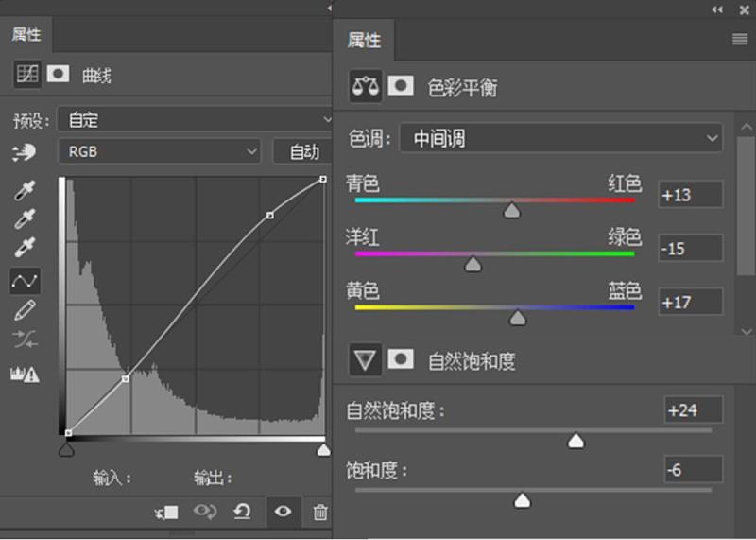Click the clip to layer icon
The height and width of the screenshot is (540, 756).
[x=166, y=512]
